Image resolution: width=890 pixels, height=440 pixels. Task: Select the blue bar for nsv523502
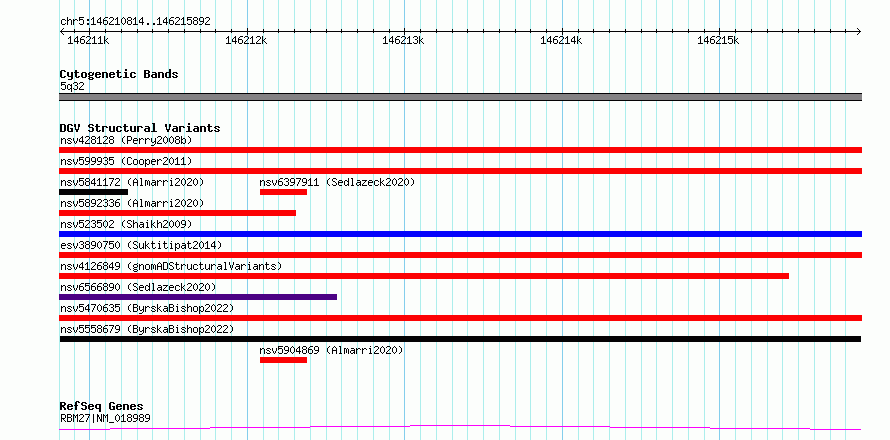(x=460, y=234)
